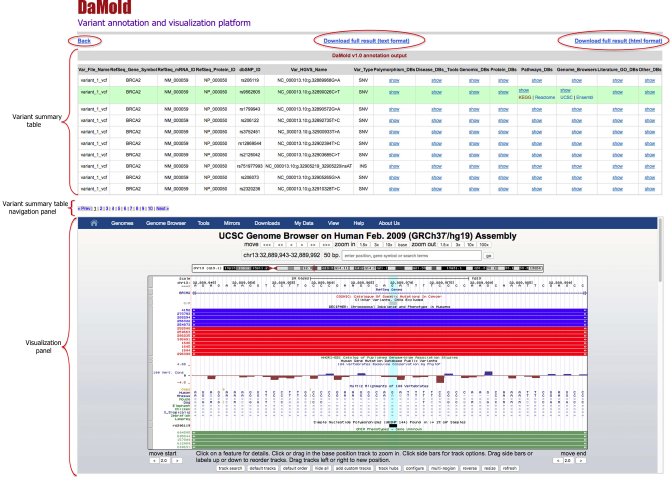Open the UCSC home icon
This screenshot has width=671, height=477.
pyautogui.click(x=94, y=223)
